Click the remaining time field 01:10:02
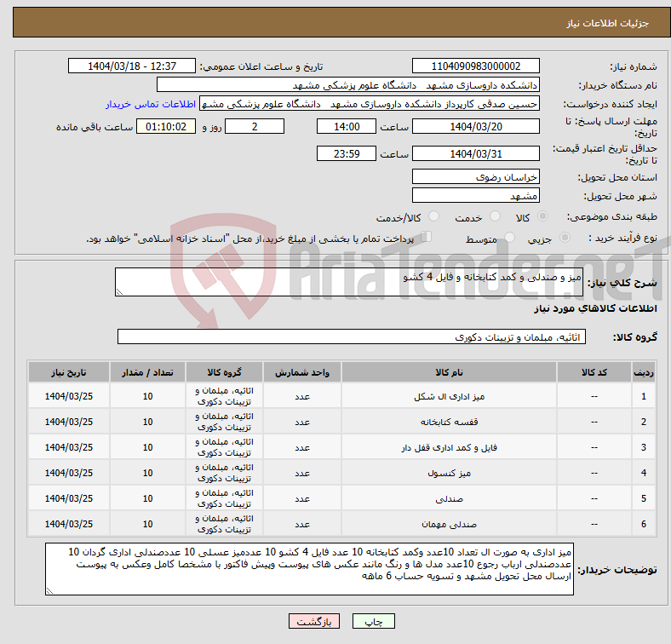The height and width of the screenshot is (644, 671). tap(166, 126)
